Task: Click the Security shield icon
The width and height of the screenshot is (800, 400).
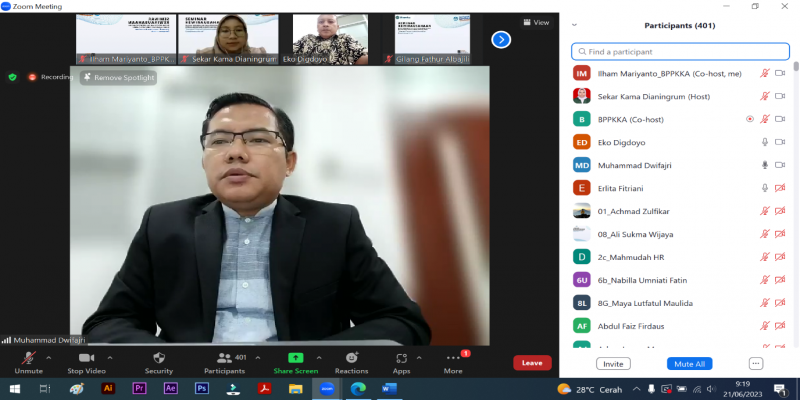Action: [x=158, y=358]
